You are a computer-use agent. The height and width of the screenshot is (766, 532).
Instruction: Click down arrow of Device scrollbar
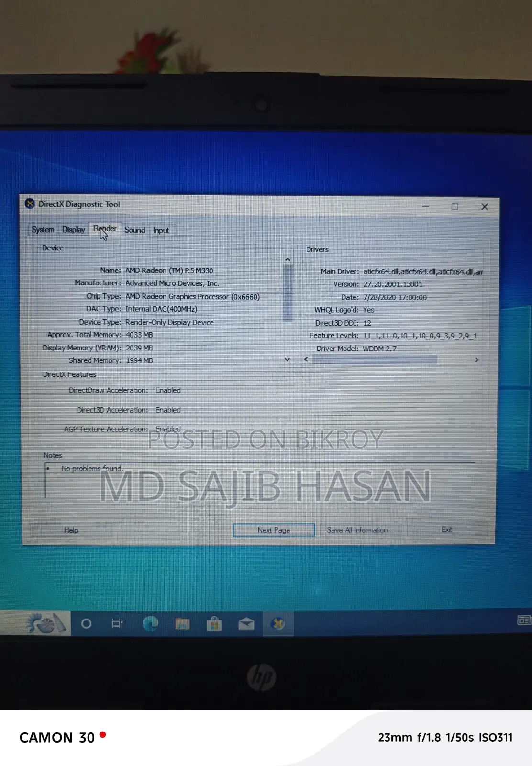click(x=288, y=359)
